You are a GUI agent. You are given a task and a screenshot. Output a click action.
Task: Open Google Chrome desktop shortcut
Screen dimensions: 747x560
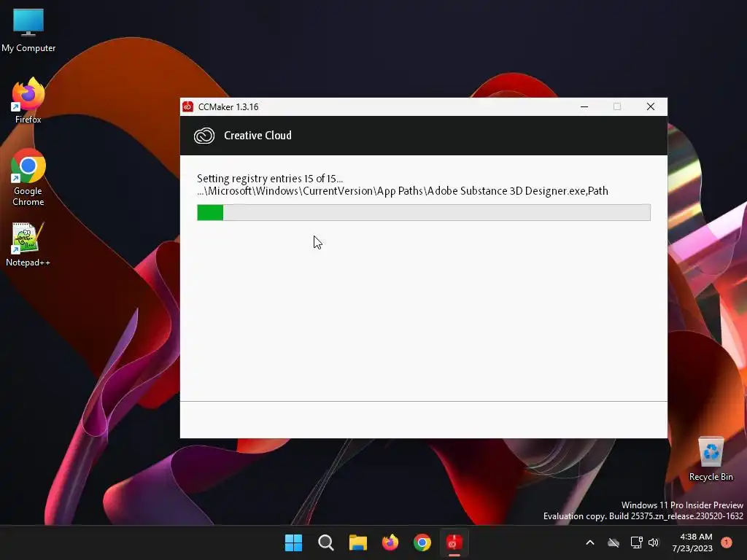[x=28, y=176]
